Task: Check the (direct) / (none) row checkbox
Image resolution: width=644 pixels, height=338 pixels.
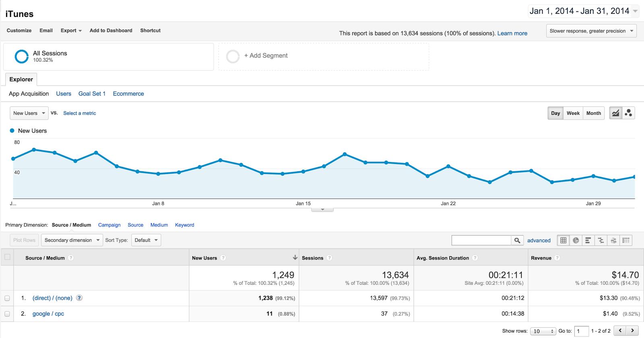Action: tap(7, 298)
